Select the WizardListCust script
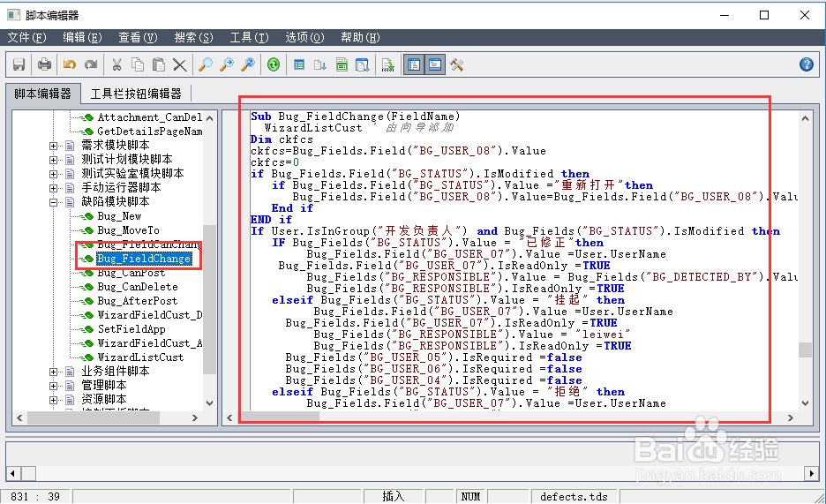The width and height of the screenshot is (826, 504). pyautogui.click(x=140, y=357)
